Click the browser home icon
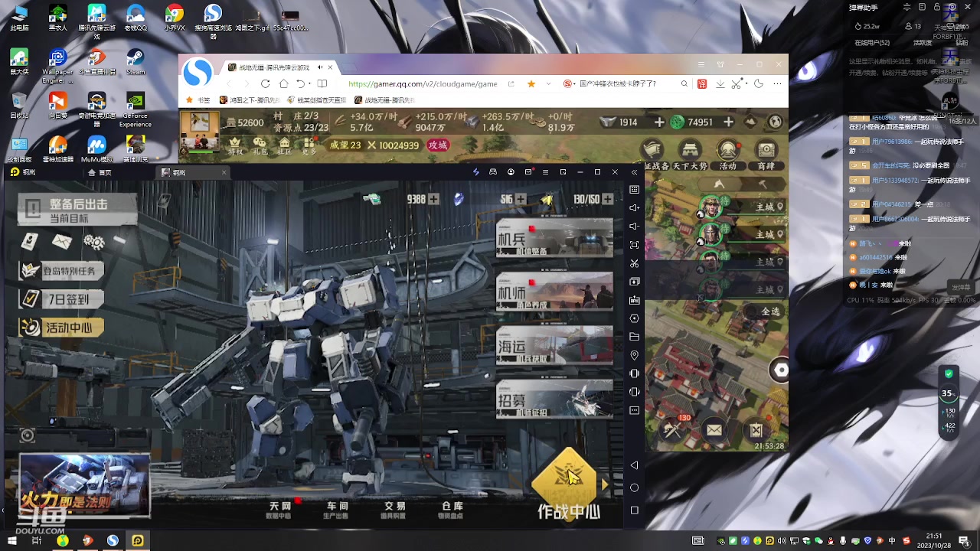 283,84
